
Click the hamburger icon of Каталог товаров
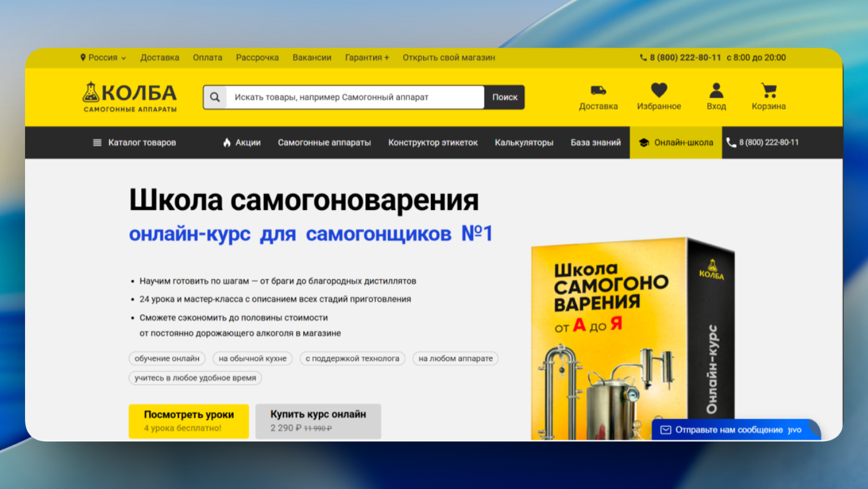click(x=97, y=143)
